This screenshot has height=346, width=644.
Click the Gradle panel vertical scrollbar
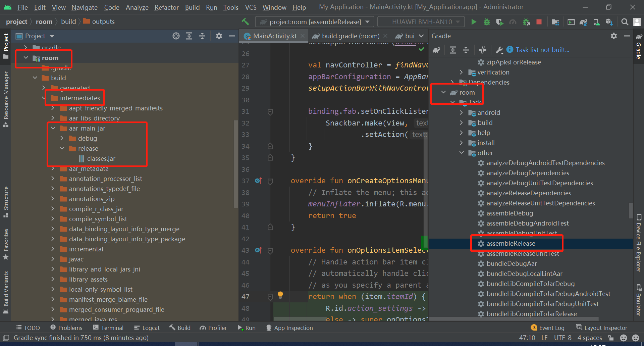(631, 210)
